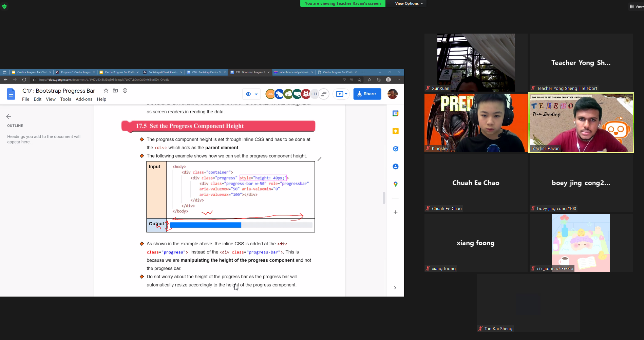Image resolution: width=644 pixels, height=340 pixels.
Task: Open Google Maps in the side panel
Action: coord(395,184)
